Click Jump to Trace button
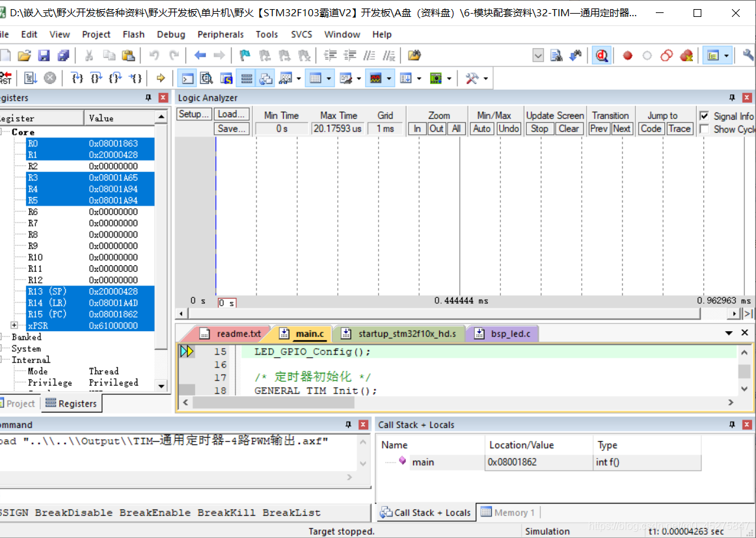The height and width of the screenshot is (538, 756). tap(680, 129)
